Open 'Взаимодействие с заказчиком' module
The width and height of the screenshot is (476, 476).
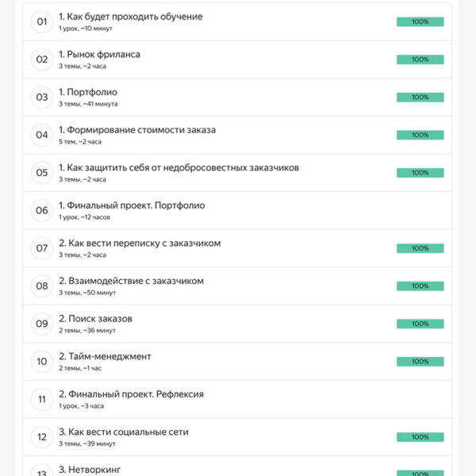pos(131,281)
